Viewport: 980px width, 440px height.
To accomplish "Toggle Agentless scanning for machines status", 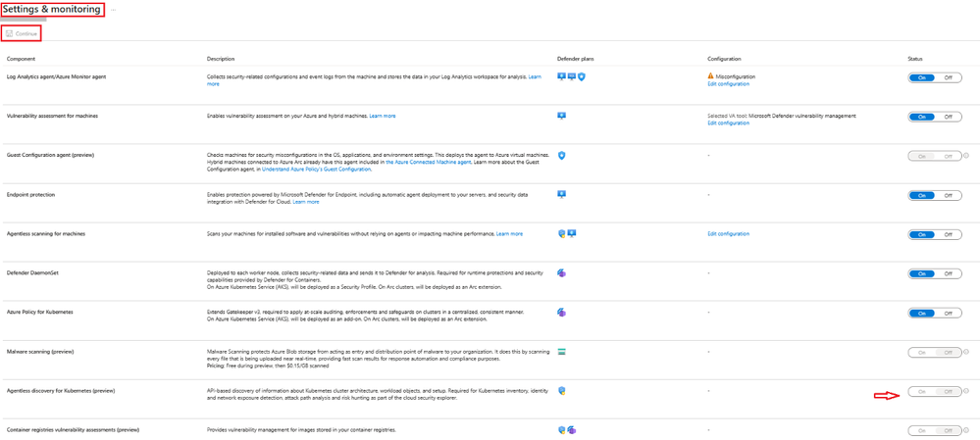I will coord(934,234).
